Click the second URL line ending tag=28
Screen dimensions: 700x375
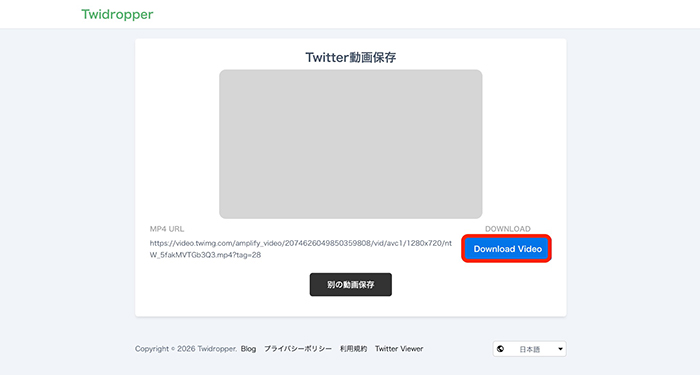[x=205, y=255]
